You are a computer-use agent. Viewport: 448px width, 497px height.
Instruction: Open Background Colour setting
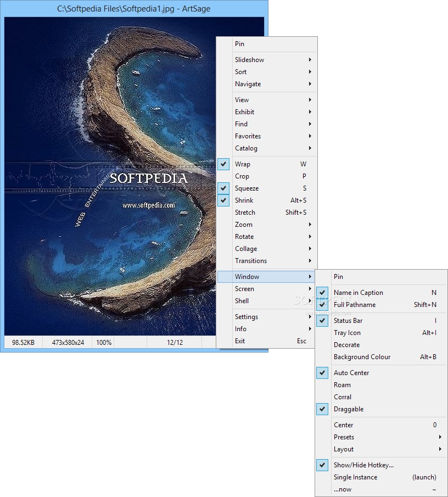tap(381, 357)
